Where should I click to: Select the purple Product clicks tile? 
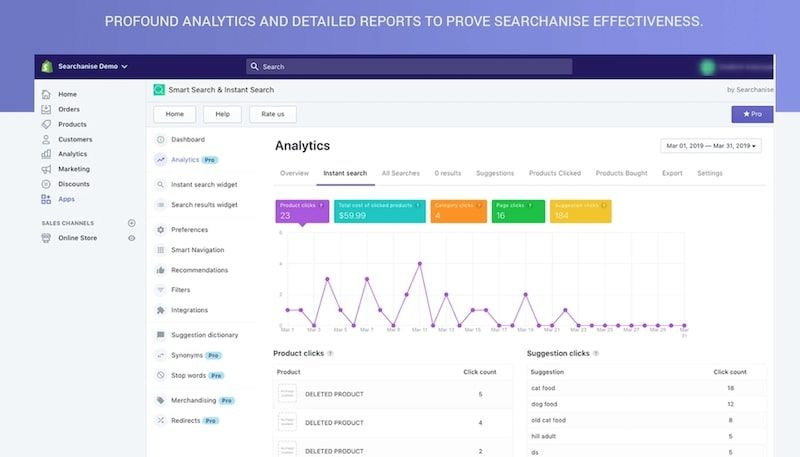point(302,211)
